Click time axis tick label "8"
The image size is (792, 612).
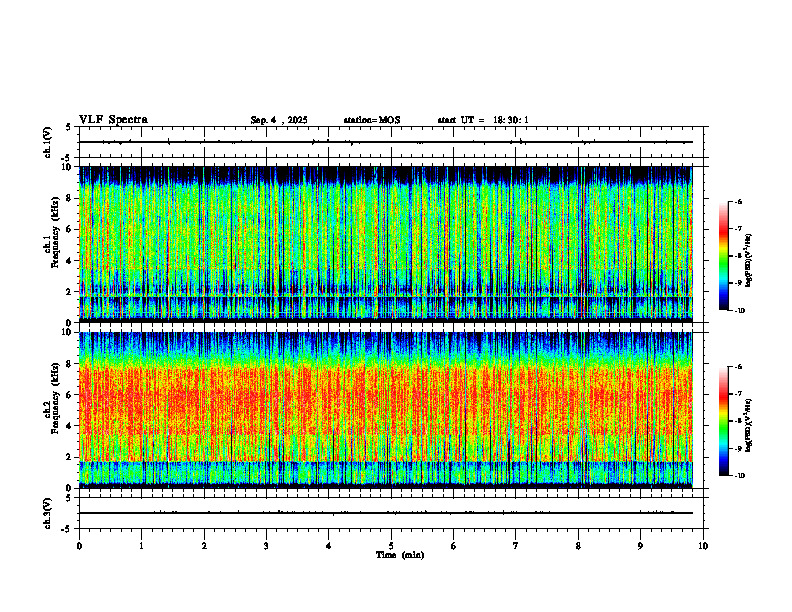coord(578,546)
